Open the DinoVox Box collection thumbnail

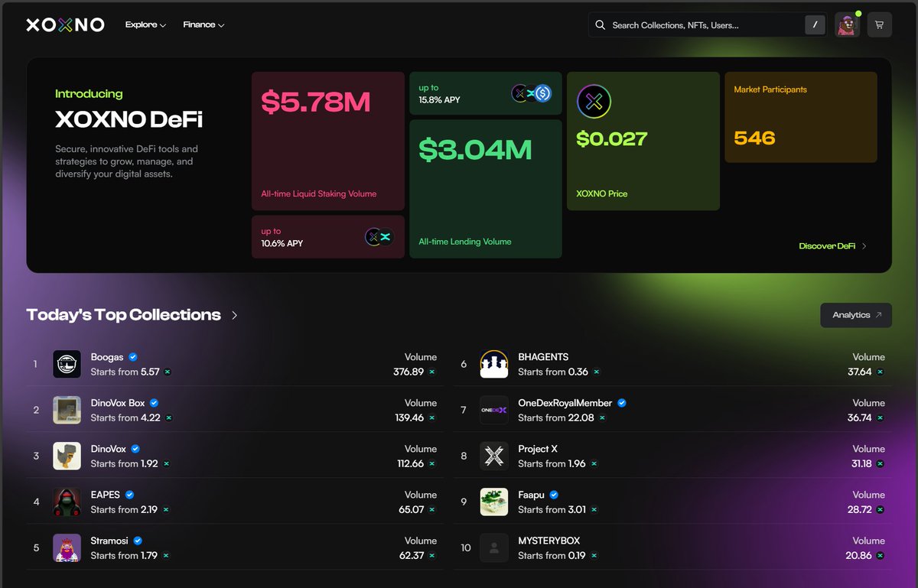point(67,410)
